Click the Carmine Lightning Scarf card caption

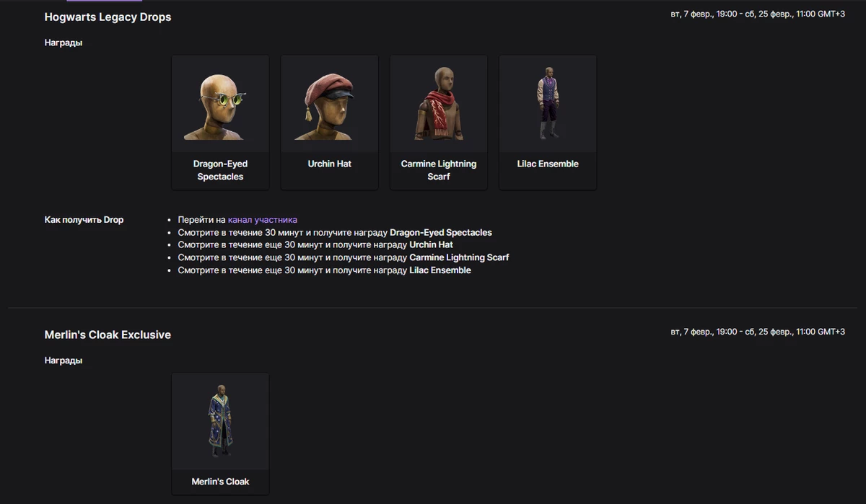point(439,170)
